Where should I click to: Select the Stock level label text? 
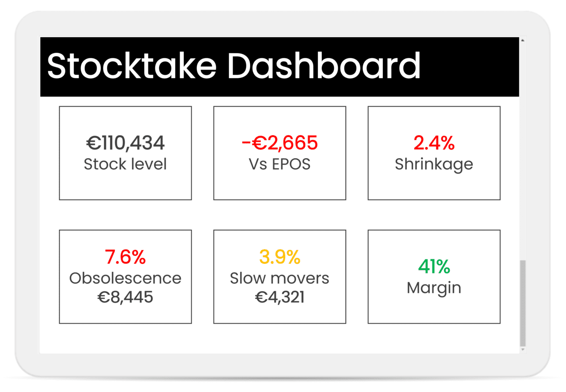125,164
